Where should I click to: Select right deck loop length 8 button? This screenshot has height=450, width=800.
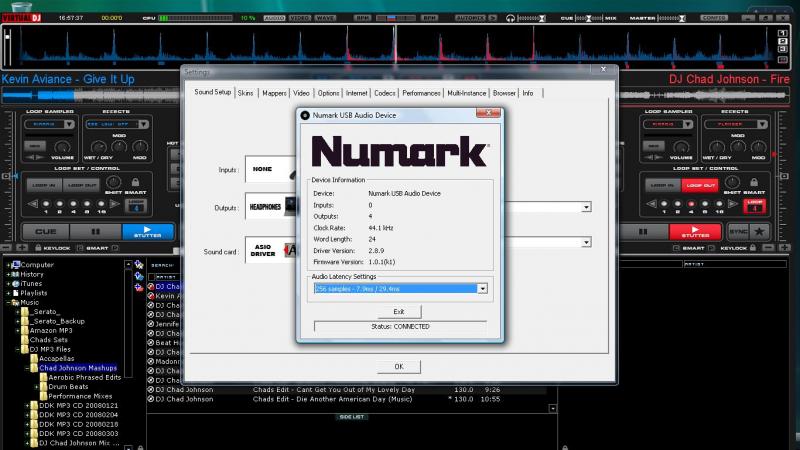[x=705, y=204]
